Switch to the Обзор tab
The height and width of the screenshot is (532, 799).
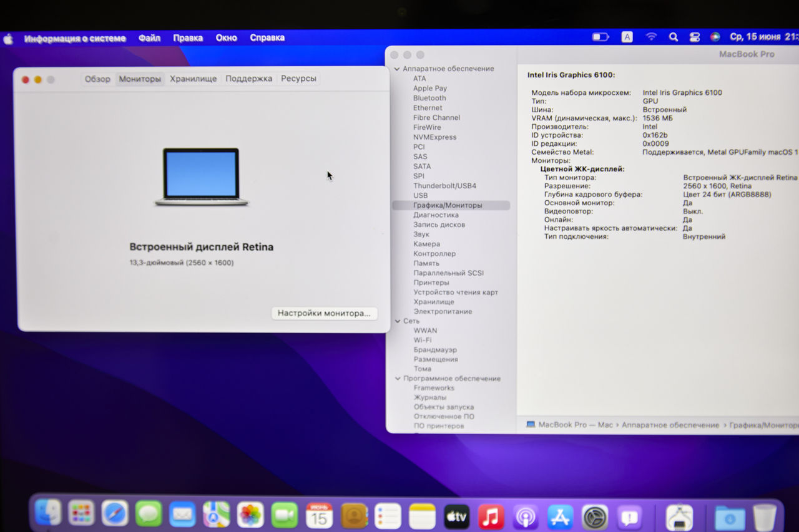[x=97, y=79]
